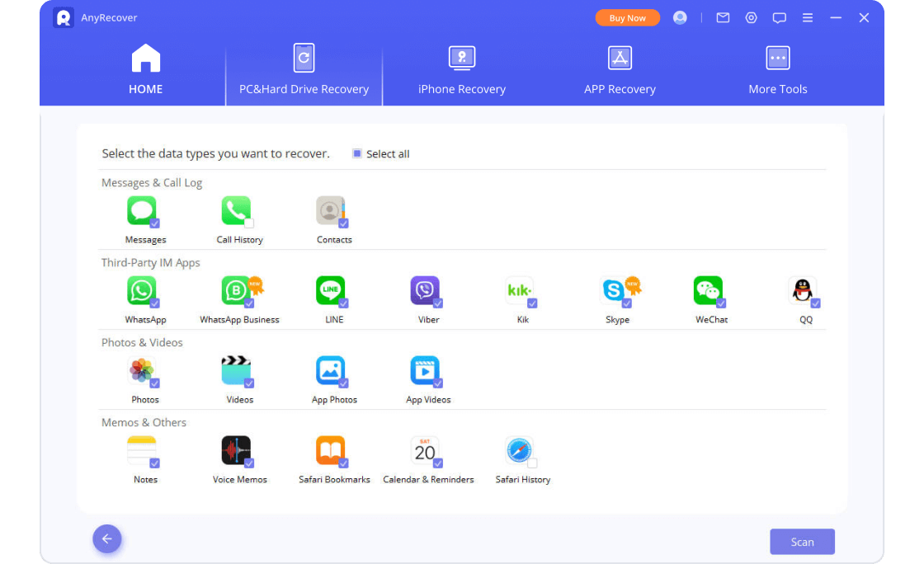Select the Notes icon

click(141, 450)
